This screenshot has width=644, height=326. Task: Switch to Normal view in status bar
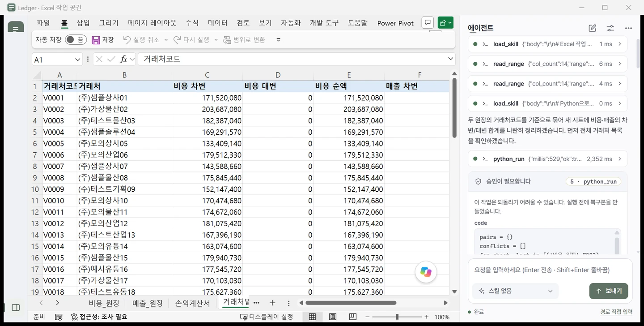point(312,317)
